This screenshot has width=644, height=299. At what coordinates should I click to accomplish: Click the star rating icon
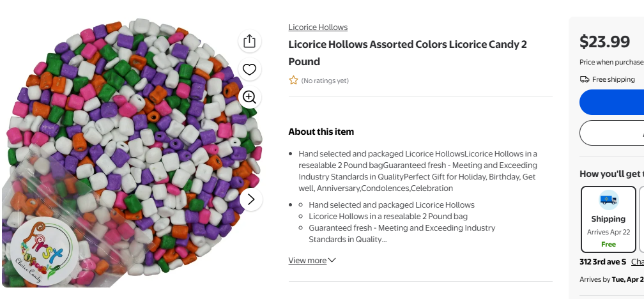click(293, 80)
